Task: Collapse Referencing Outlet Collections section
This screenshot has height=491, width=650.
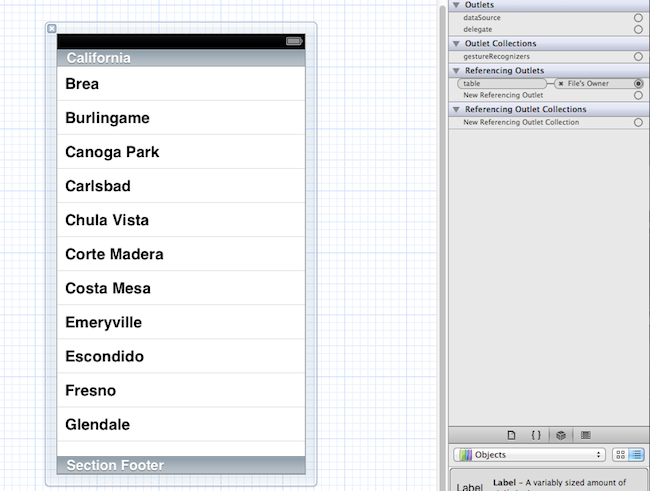Action: pos(456,109)
